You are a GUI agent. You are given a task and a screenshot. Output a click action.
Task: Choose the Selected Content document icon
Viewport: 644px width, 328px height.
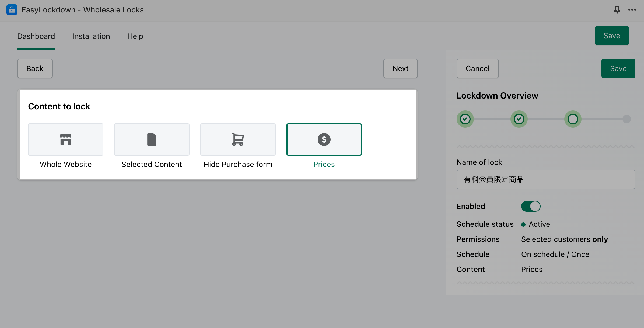click(x=152, y=139)
